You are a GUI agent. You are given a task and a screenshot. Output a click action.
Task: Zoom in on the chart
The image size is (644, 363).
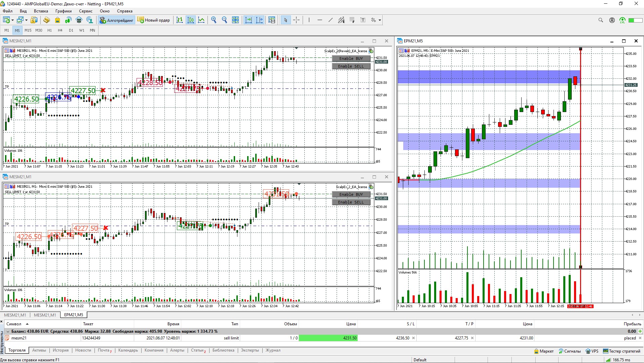(x=214, y=20)
